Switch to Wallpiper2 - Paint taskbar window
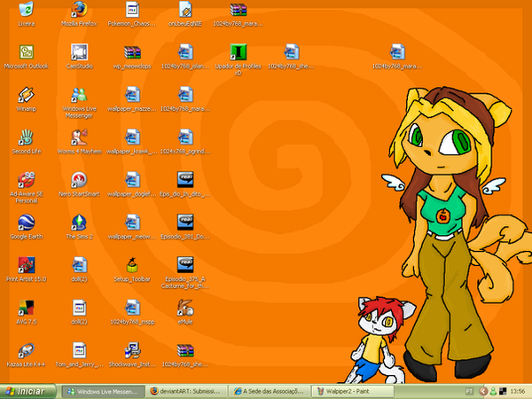 tap(353, 392)
